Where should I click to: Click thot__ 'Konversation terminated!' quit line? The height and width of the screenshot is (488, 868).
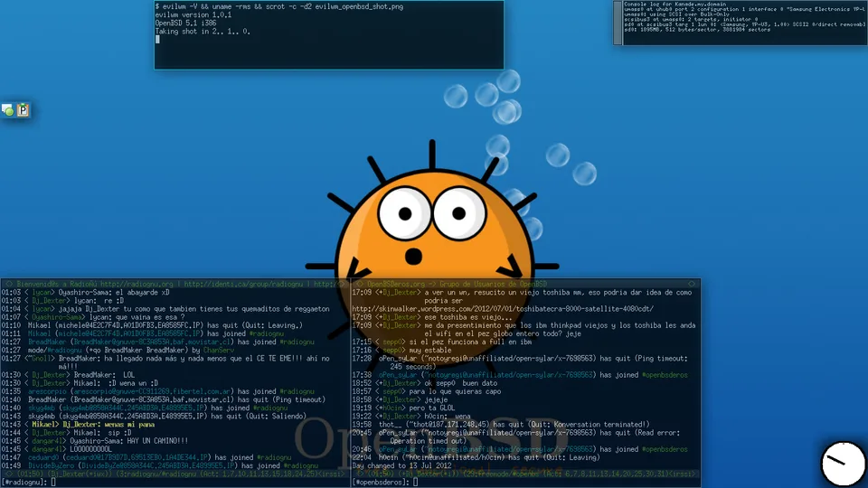coord(501,425)
